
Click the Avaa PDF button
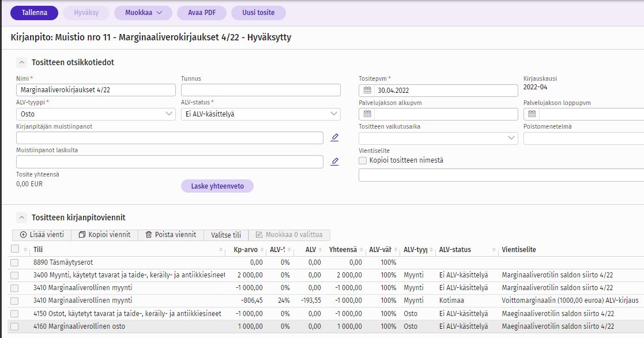click(202, 13)
